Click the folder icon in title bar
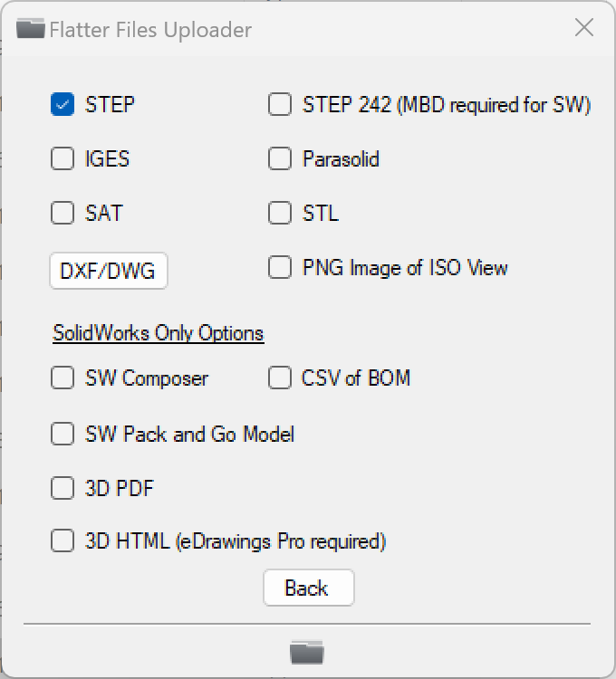 click(x=31, y=29)
